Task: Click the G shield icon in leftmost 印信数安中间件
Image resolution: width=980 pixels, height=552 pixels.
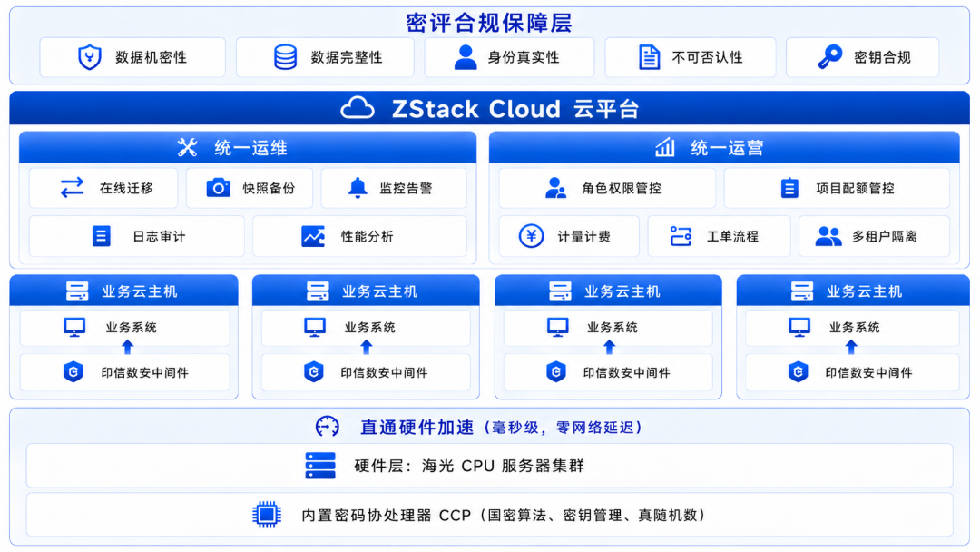Action: (x=73, y=372)
